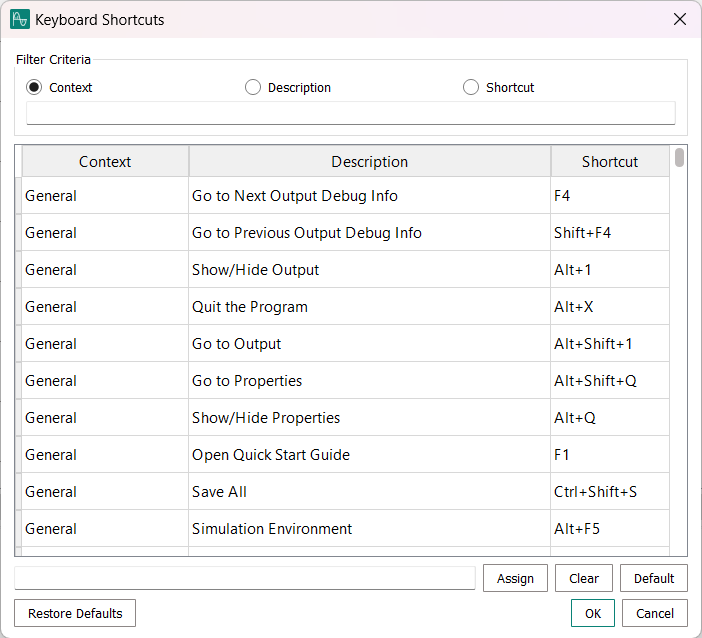Select 'Quit the Program' description cell
702x638 pixels.
click(369, 307)
